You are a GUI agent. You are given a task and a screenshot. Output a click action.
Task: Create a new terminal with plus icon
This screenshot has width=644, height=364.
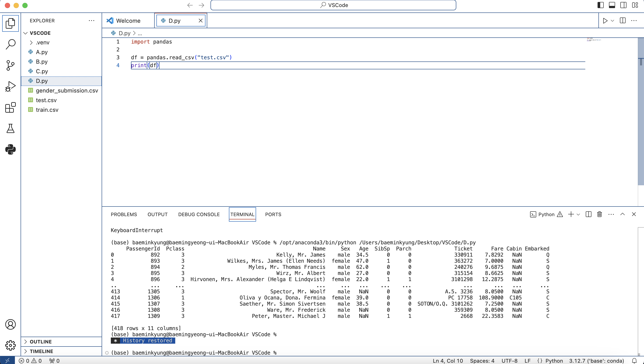(x=571, y=214)
